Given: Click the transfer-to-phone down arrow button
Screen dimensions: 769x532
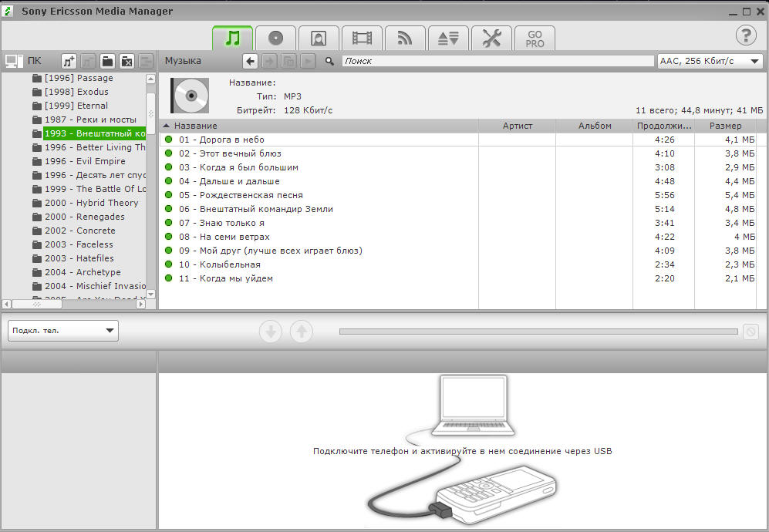Looking at the screenshot, I should [x=270, y=332].
